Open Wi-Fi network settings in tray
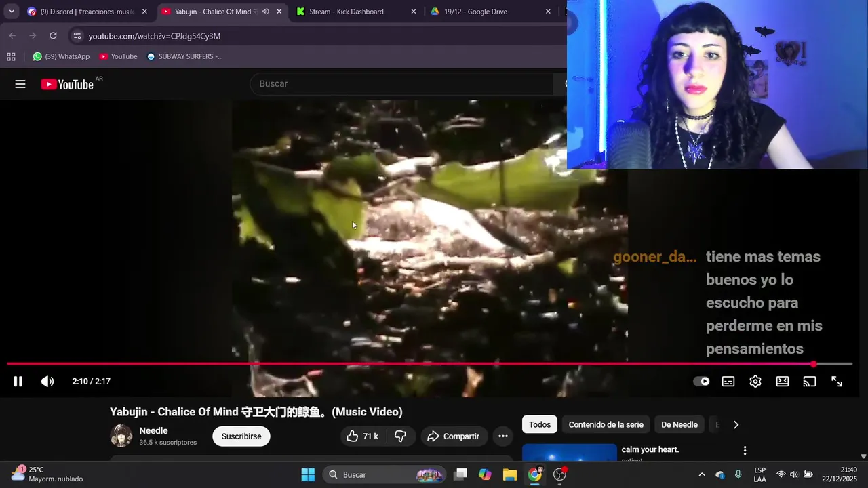Viewport: 868px width, 488px height. click(781, 474)
